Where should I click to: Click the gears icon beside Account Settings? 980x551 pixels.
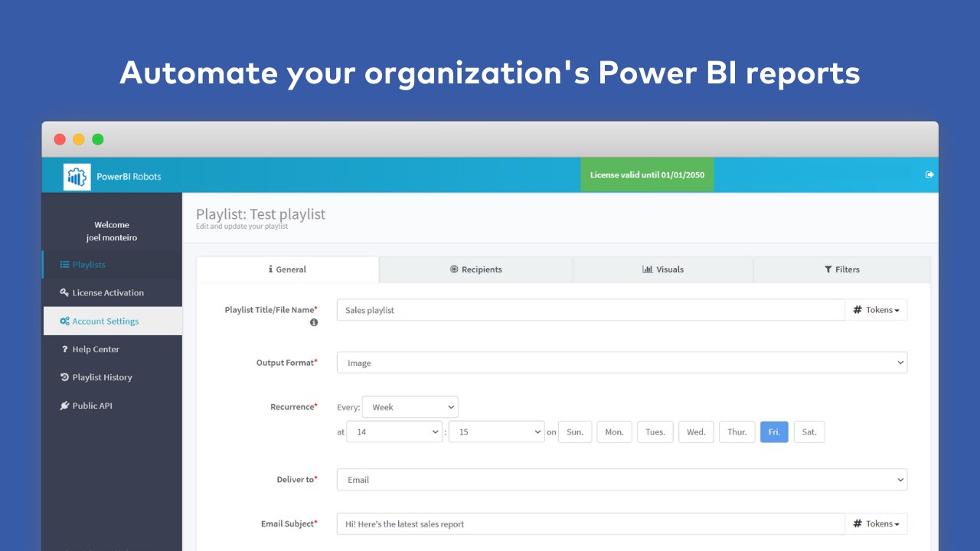pos(65,321)
